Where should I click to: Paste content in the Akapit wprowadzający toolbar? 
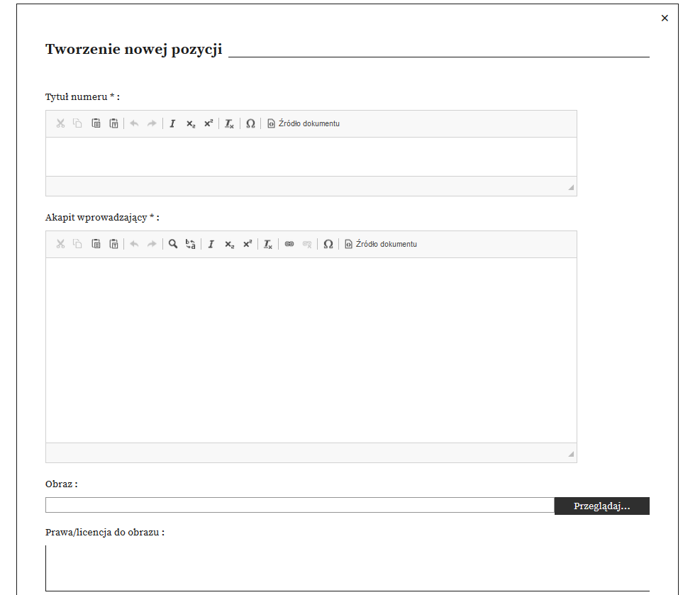96,245
